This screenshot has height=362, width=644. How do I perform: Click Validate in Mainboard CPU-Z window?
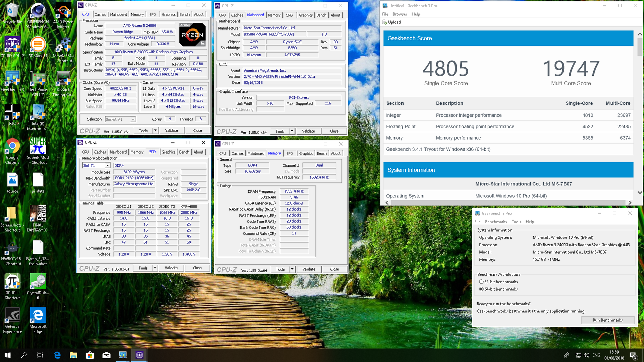309,131
